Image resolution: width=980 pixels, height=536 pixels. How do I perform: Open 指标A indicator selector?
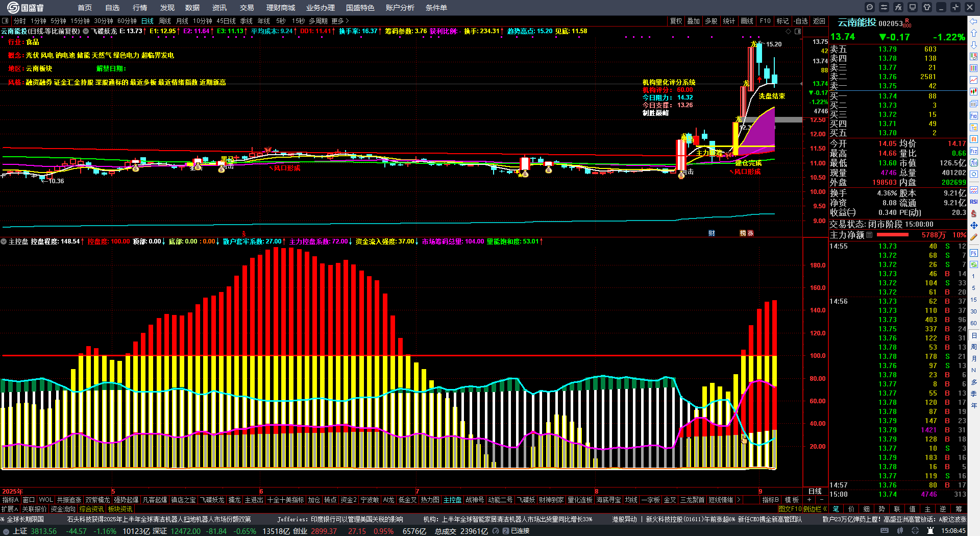click(10, 500)
